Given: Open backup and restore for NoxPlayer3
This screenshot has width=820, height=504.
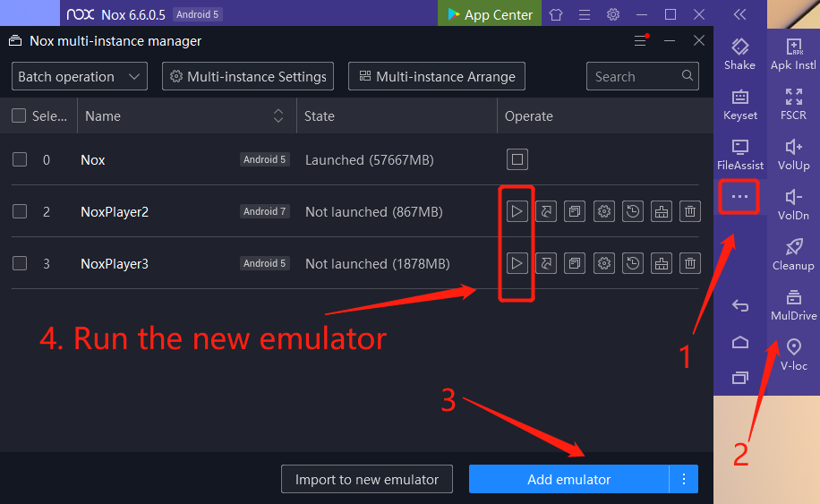Looking at the screenshot, I should click(633, 263).
